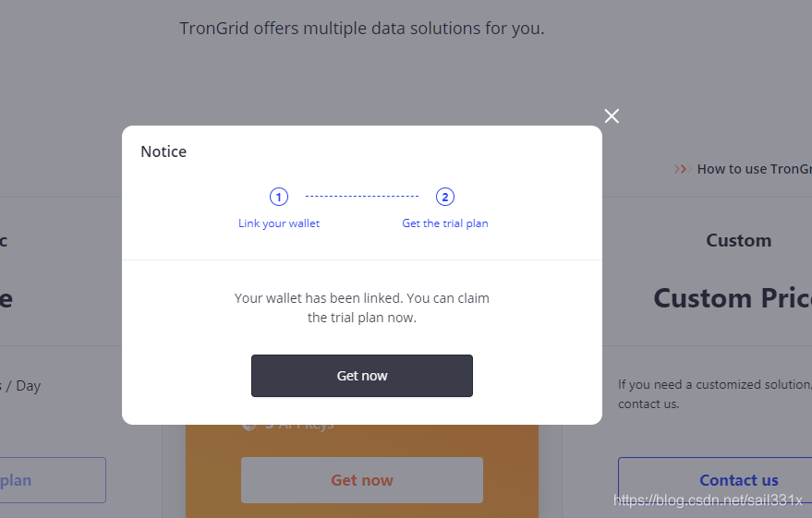Close the Notice dialog with the X icon

click(612, 116)
